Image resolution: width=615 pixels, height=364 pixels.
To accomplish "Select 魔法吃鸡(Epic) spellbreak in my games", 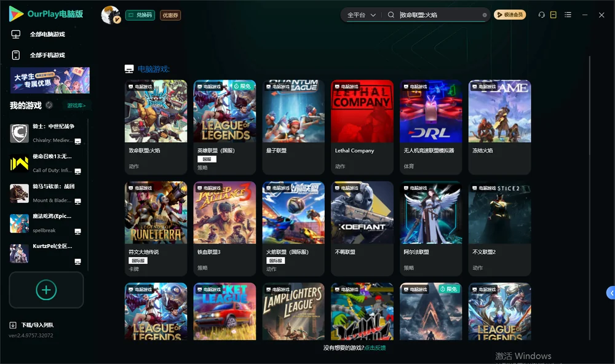I will click(46, 223).
